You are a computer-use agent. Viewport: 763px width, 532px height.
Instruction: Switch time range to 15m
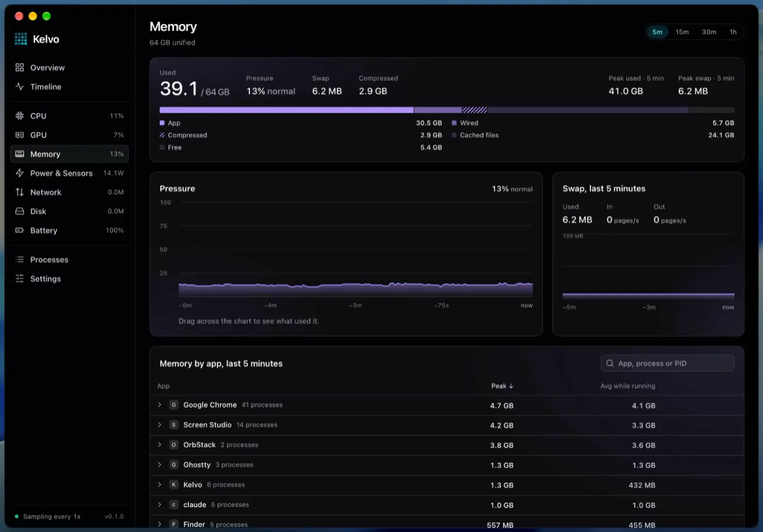tap(682, 32)
